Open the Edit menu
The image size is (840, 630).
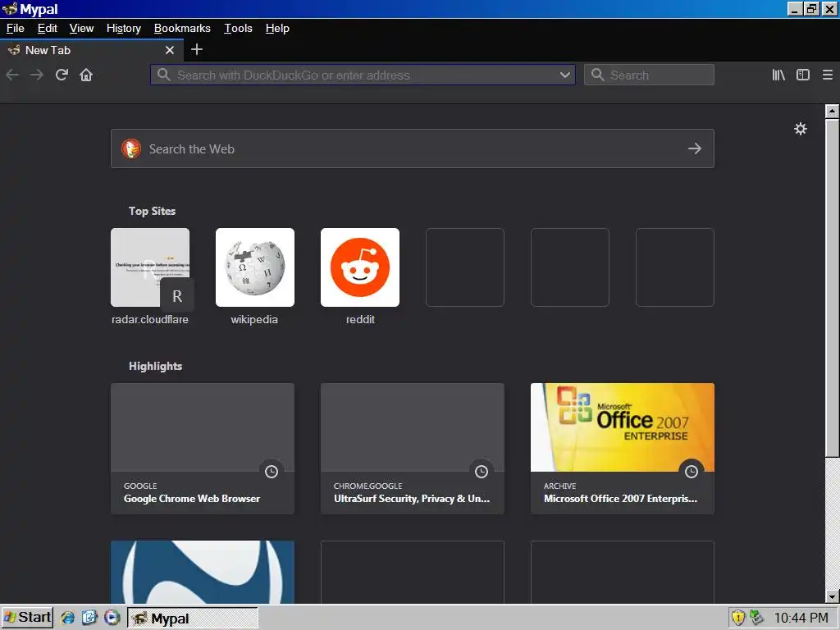coord(47,29)
